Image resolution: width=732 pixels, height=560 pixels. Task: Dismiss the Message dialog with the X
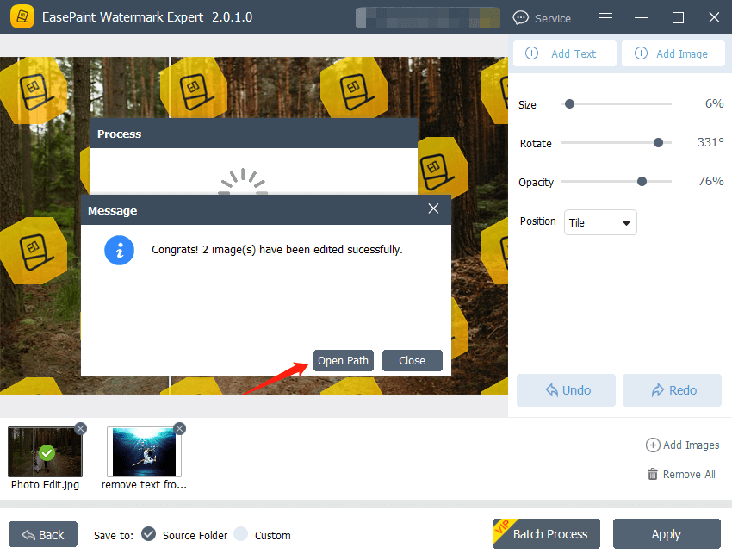pos(433,208)
